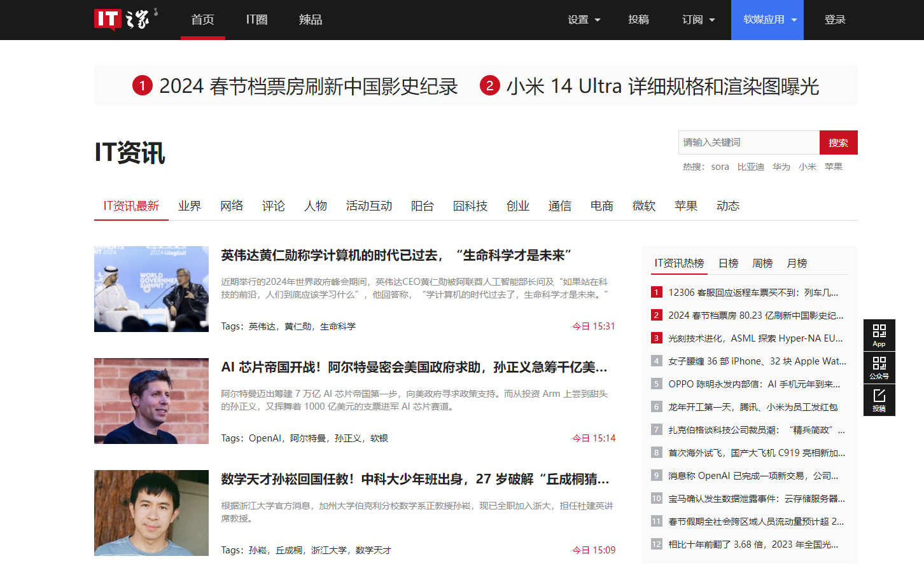Screen dimensions: 924x575
Task: Click the OpenAI tag
Action: coord(265,438)
